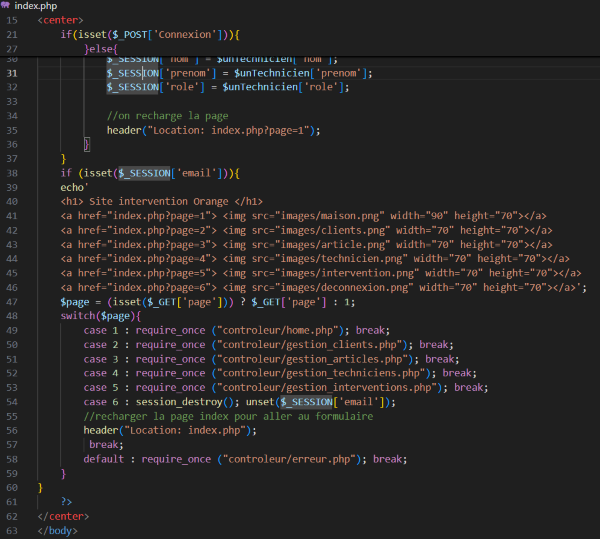Click line number 47 in gutter

12,302
